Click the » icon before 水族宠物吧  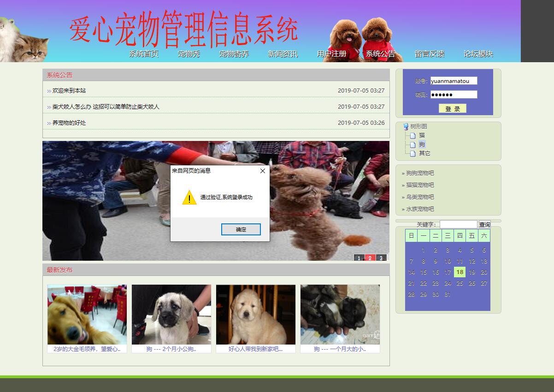point(402,208)
